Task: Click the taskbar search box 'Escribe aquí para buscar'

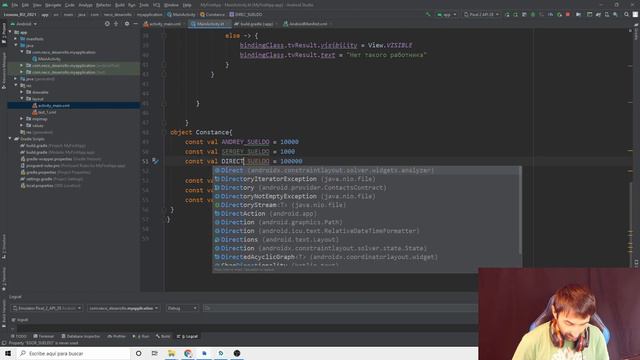Action: (x=73, y=353)
